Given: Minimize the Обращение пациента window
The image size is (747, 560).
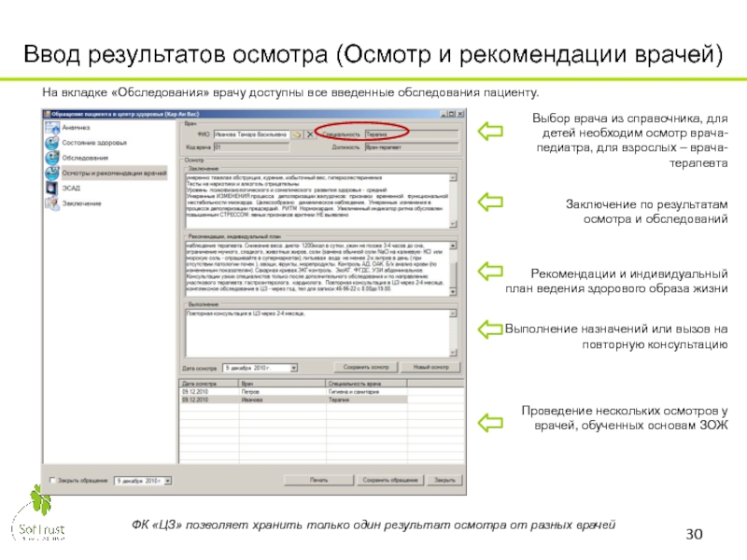Looking at the screenshot, I should (444, 114).
